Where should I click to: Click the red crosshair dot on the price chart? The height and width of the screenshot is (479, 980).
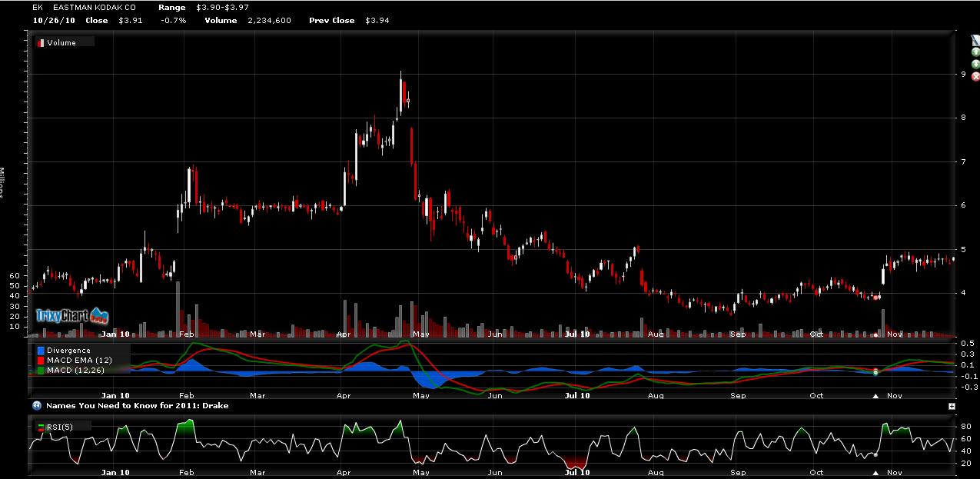(876, 297)
